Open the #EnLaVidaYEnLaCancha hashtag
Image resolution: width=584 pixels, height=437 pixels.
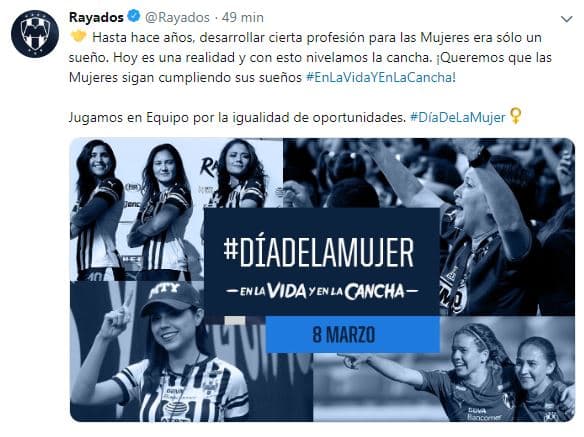[x=381, y=77]
